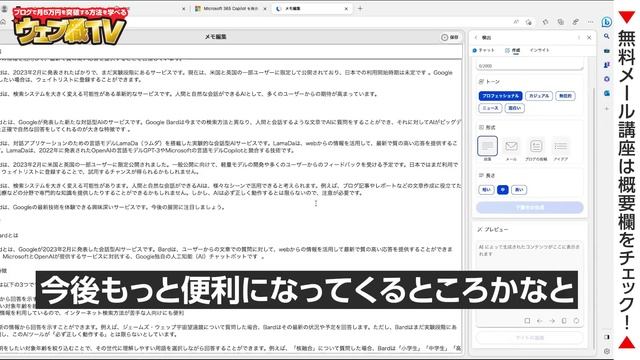
Task: Switch to the 作成 tab
Action: tap(513, 50)
